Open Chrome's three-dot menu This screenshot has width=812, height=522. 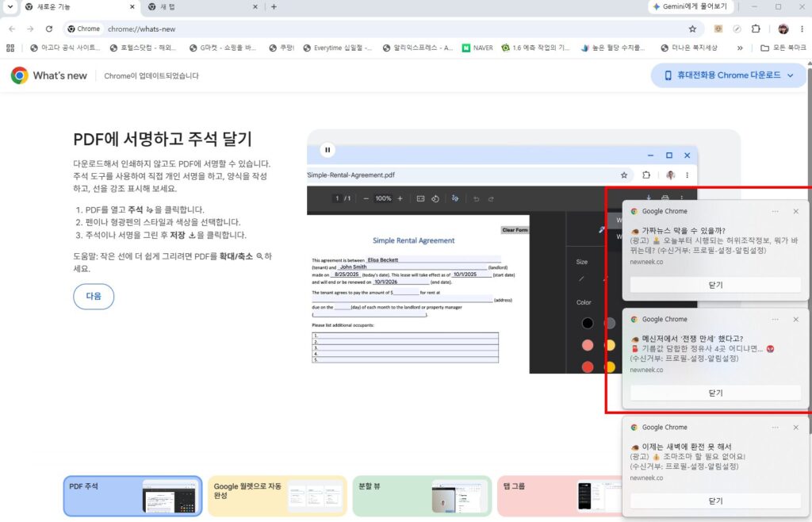pos(802,29)
